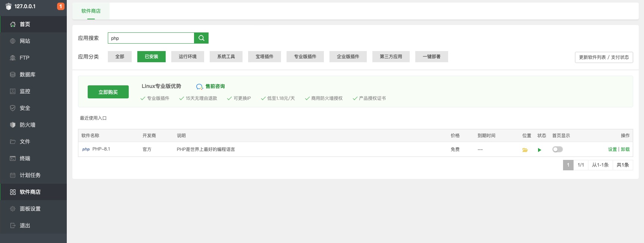Open 网站 in the sidebar menu
The height and width of the screenshot is (243, 644).
[34, 41]
